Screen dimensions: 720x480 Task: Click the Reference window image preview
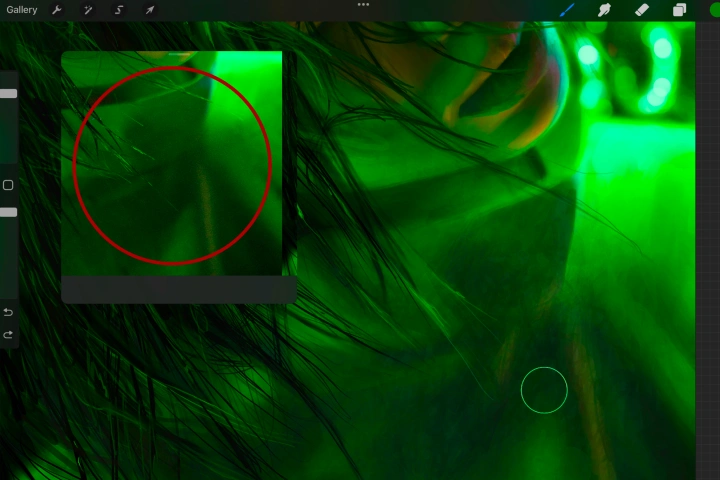(x=172, y=164)
